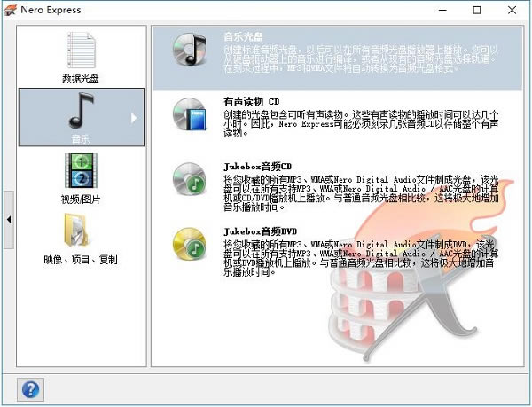Expand the white arrow beside 音乐 category
The image size is (532, 407).
(x=134, y=116)
